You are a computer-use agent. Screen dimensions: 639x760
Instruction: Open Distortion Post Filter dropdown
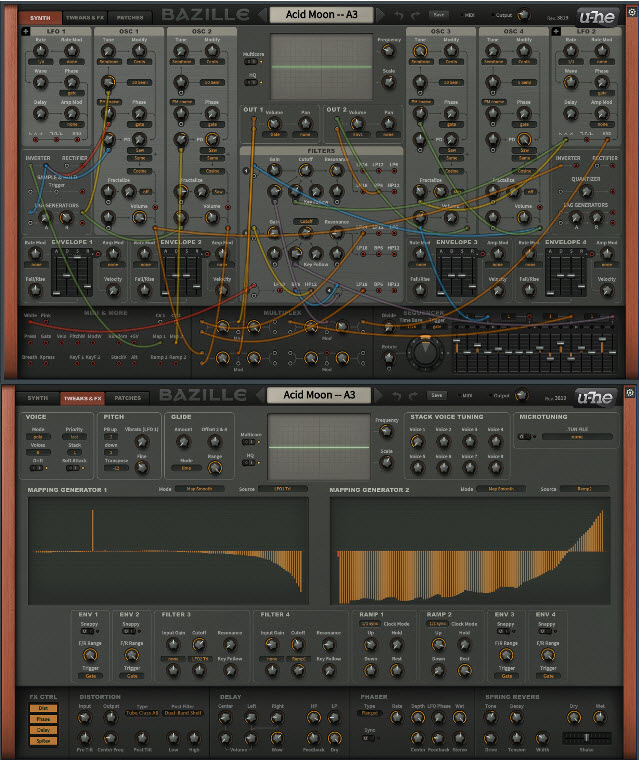tap(183, 713)
